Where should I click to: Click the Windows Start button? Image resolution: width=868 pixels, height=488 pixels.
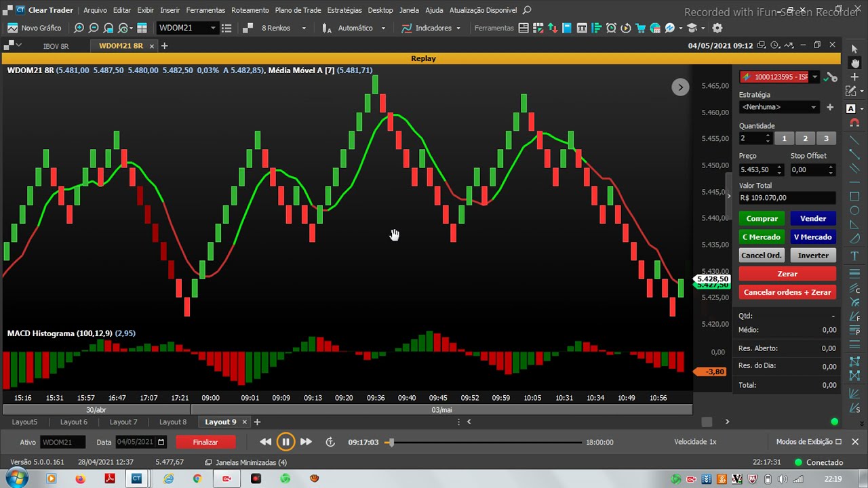(x=16, y=479)
